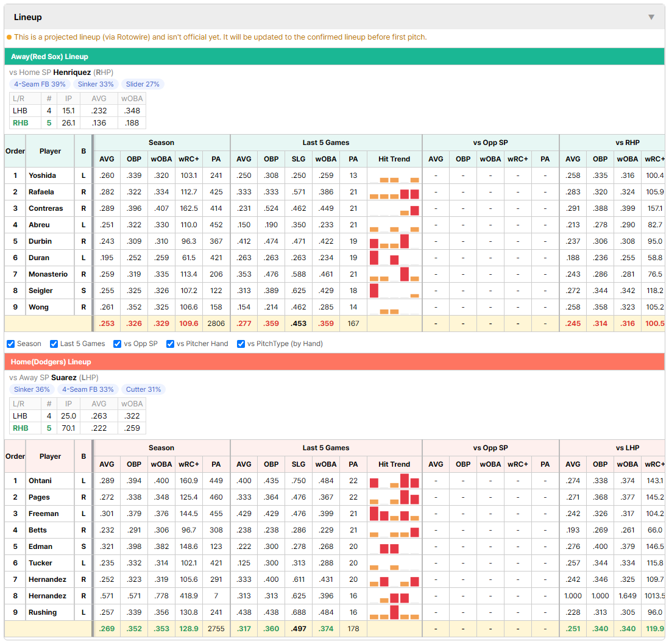The height and width of the screenshot is (644, 669).
Task: Click Freeman's Hit Trend sparkline
Action: click(x=394, y=514)
